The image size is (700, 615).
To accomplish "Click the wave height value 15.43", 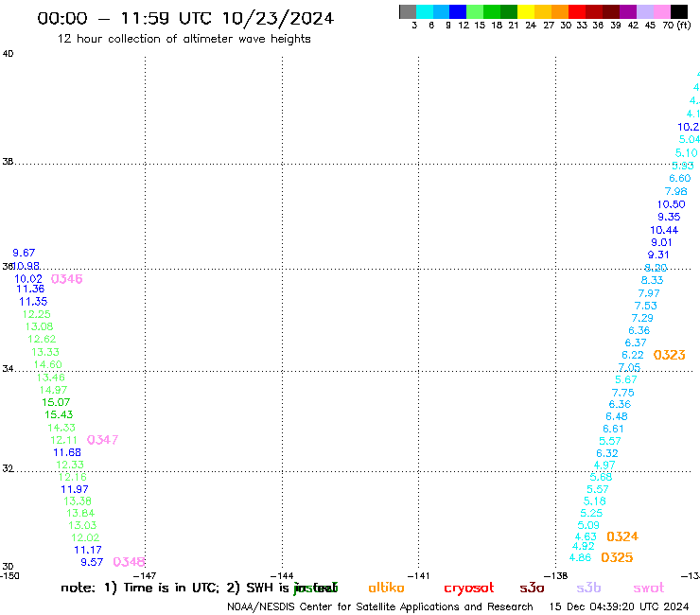I will 59,415.
